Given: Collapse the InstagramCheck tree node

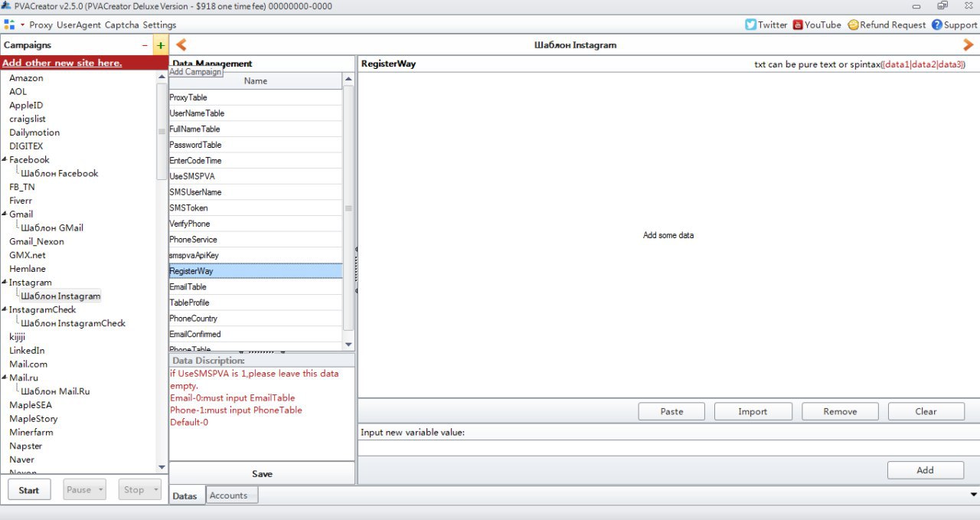Looking at the screenshot, I should tap(5, 309).
